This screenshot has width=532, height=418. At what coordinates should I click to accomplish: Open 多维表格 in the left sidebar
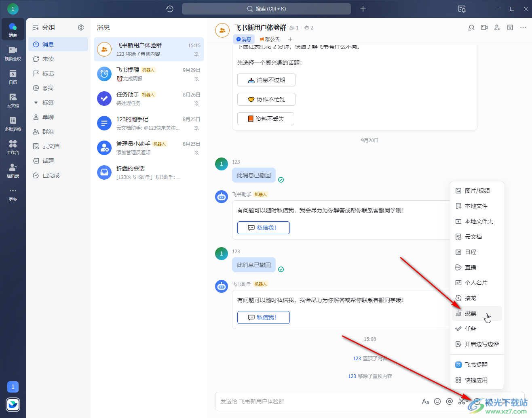pyautogui.click(x=13, y=124)
